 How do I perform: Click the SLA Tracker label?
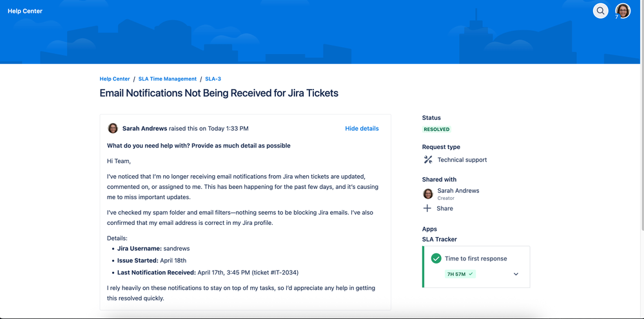pos(440,239)
